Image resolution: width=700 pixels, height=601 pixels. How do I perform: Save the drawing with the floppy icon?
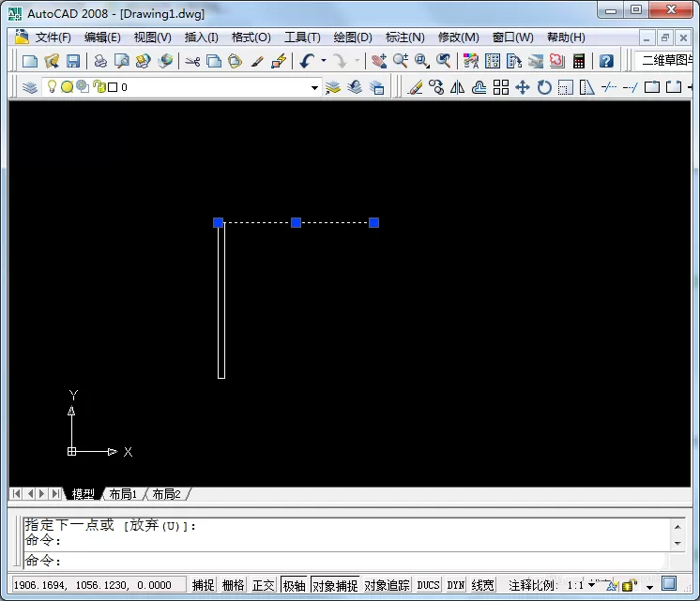click(73, 61)
